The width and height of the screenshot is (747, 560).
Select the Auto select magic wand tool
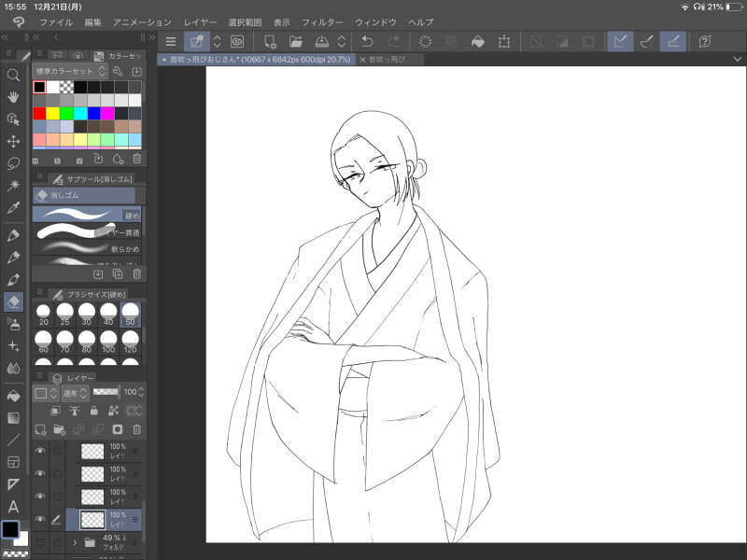click(13, 185)
